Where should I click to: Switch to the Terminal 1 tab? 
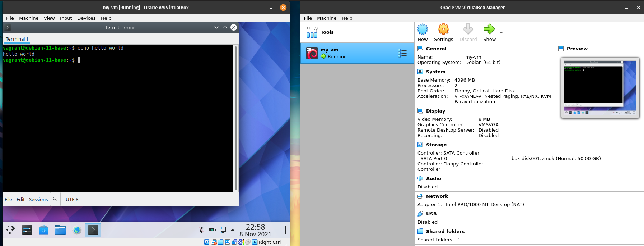pos(17,39)
